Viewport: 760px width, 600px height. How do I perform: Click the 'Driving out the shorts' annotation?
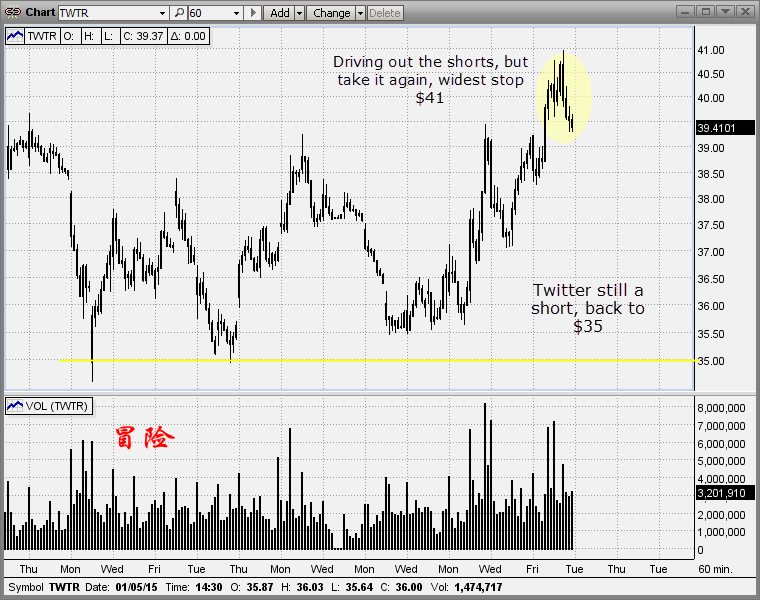pos(430,79)
